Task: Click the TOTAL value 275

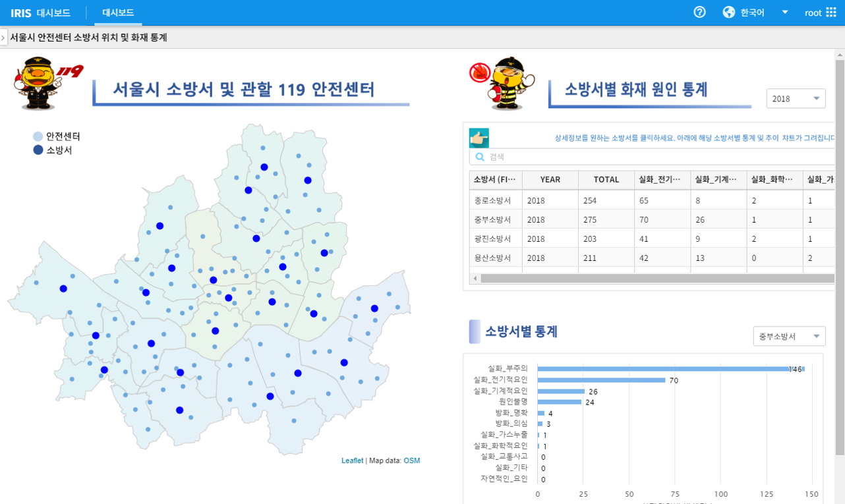Action: (590, 219)
